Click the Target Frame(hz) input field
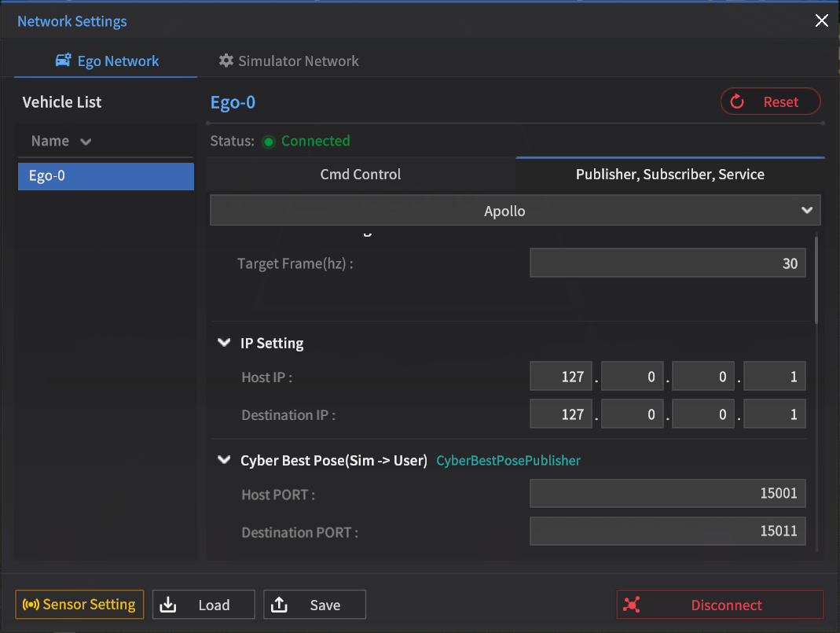 click(667, 263)
